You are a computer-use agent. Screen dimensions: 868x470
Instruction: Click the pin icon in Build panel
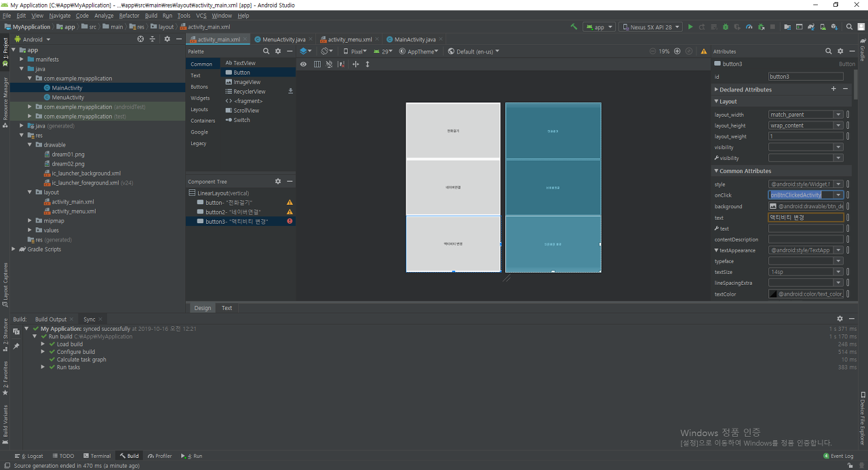click(x=16, y=346)
